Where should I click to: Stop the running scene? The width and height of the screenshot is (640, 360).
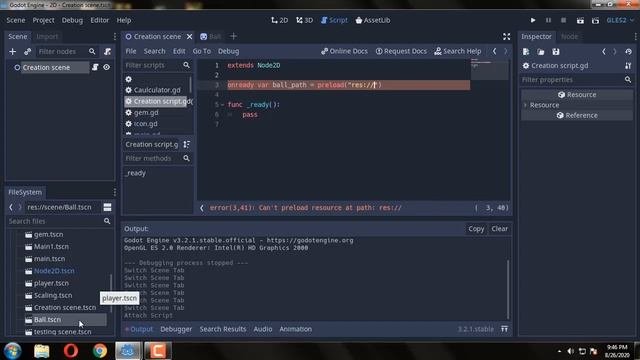[x=563, y=20]
